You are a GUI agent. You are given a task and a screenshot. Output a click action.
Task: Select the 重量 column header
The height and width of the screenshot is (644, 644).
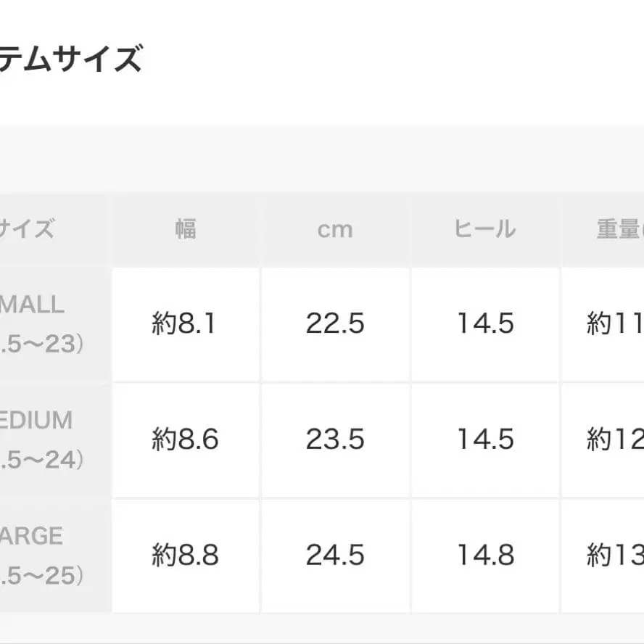point(618,229)
